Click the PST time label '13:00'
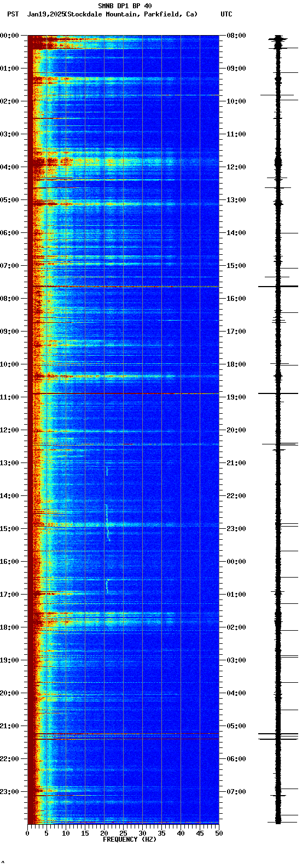 tap(9, 463)
